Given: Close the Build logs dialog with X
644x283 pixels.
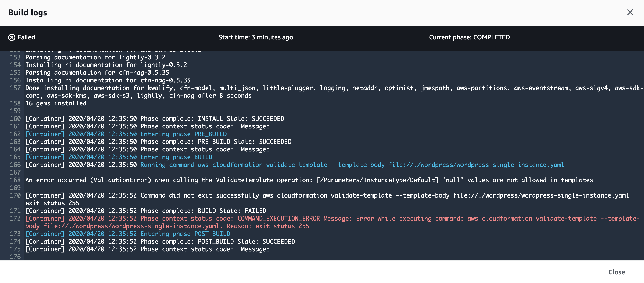Looking at the screenshot, I should [x=630, y=12].
